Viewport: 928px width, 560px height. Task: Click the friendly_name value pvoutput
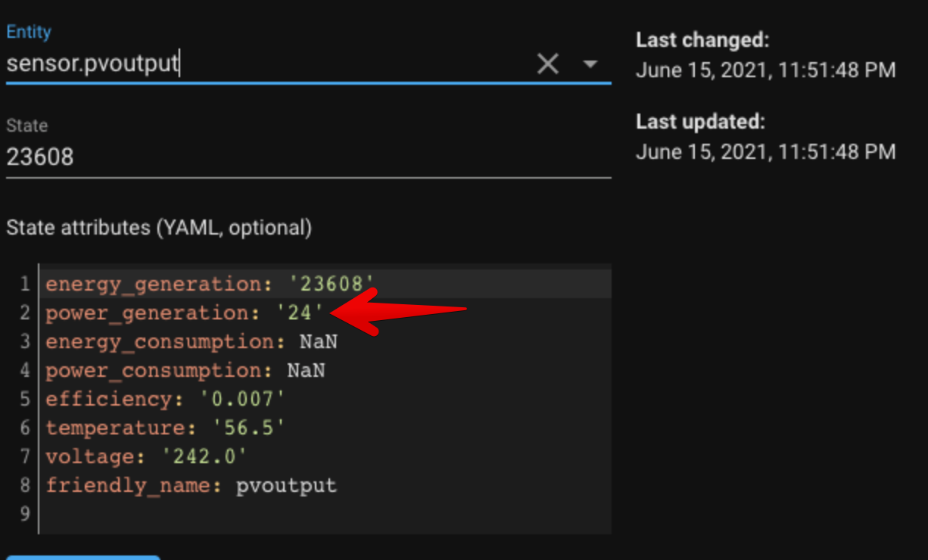(x=286, y=485)
